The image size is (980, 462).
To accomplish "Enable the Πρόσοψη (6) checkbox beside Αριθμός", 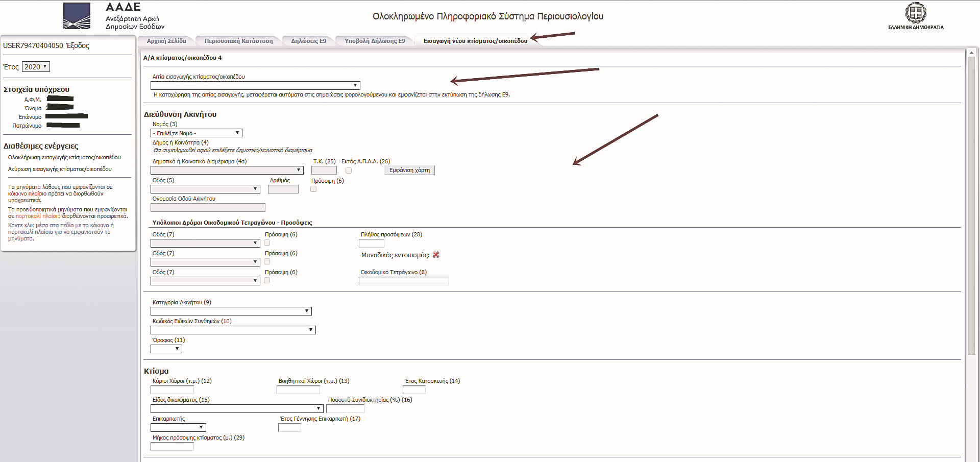I will point(313,189).
